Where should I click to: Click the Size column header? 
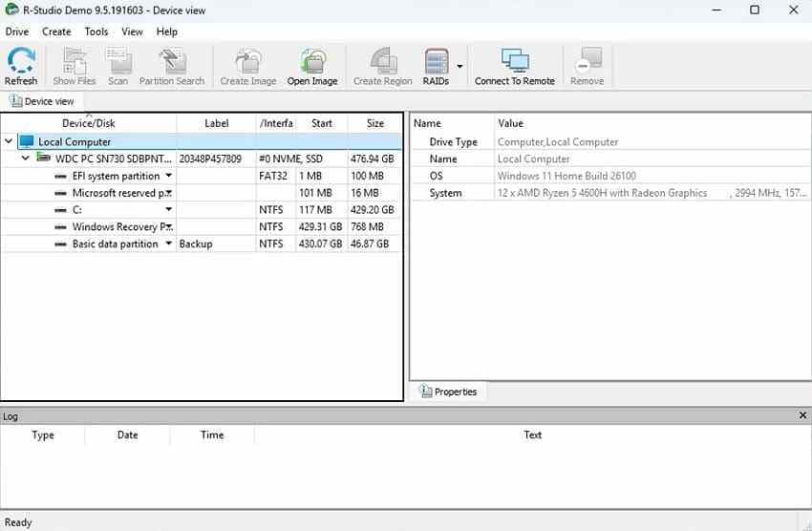(374, 123)
